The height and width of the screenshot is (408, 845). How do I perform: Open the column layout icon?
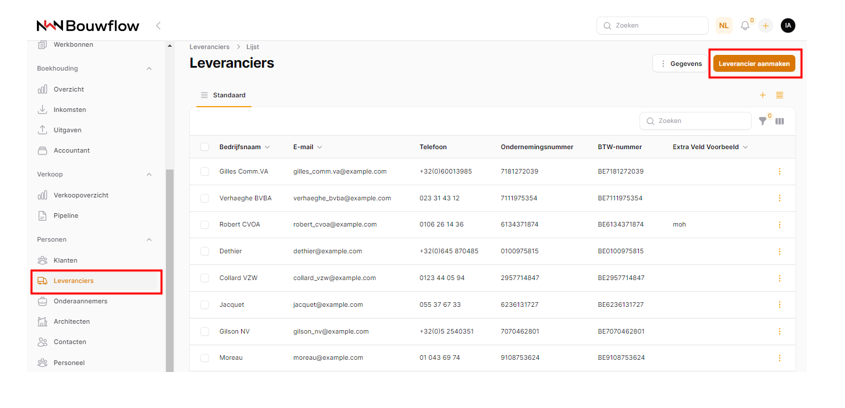[780, 121]
